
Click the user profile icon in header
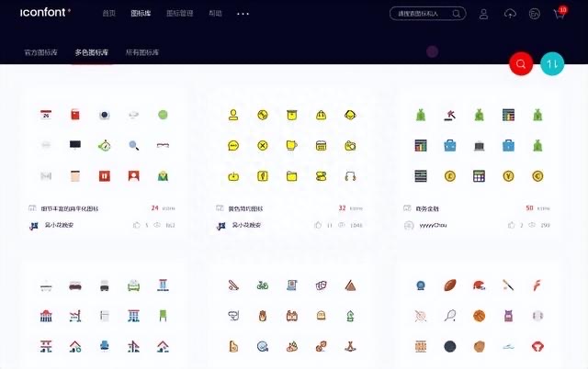point(484,14)
